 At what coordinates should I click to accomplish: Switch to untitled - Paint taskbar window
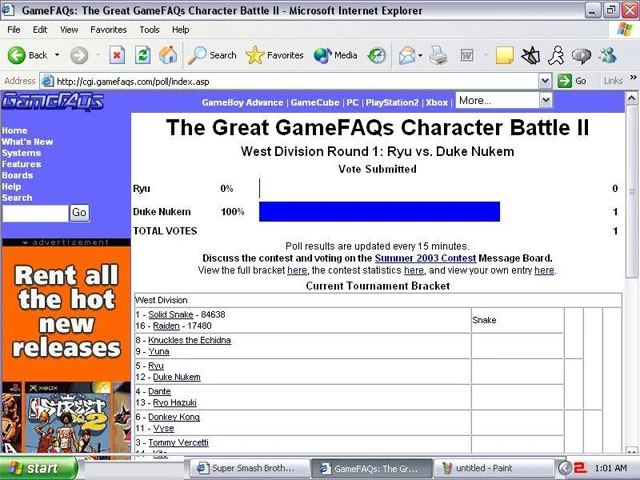(494, 468)
